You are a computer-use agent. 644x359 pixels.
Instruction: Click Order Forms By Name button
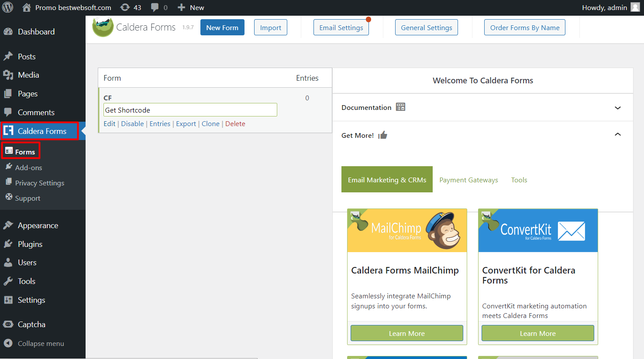[x=525, y=27]
